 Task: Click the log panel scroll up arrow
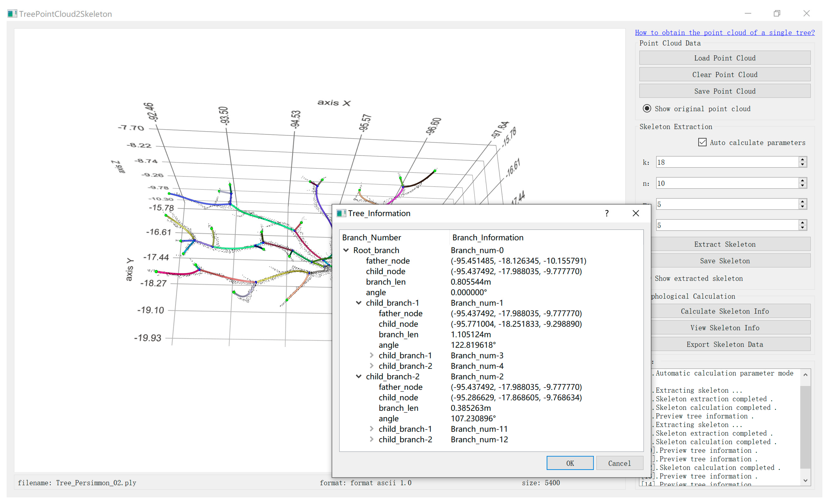click(x=805, y=375)
